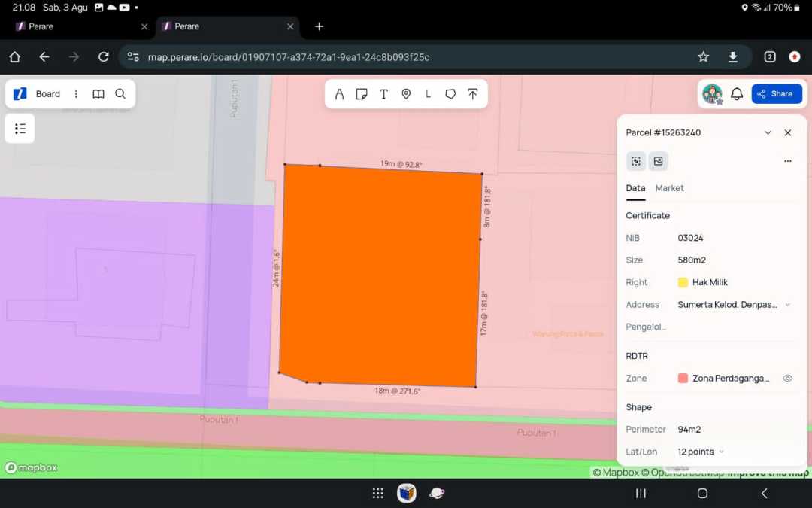Add a sticky note to the map
This screenshot has width=812, height=508.
(x=362, y=94)
